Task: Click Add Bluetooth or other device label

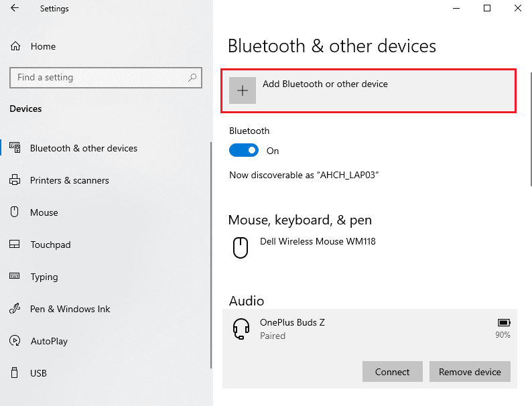Action: (x=325, y=84)
